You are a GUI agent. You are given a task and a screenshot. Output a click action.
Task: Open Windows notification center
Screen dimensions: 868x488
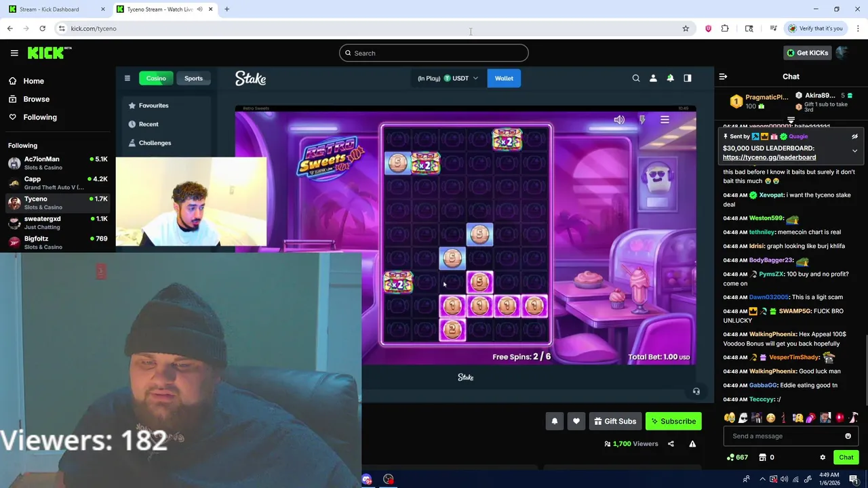tap(854, 479)
